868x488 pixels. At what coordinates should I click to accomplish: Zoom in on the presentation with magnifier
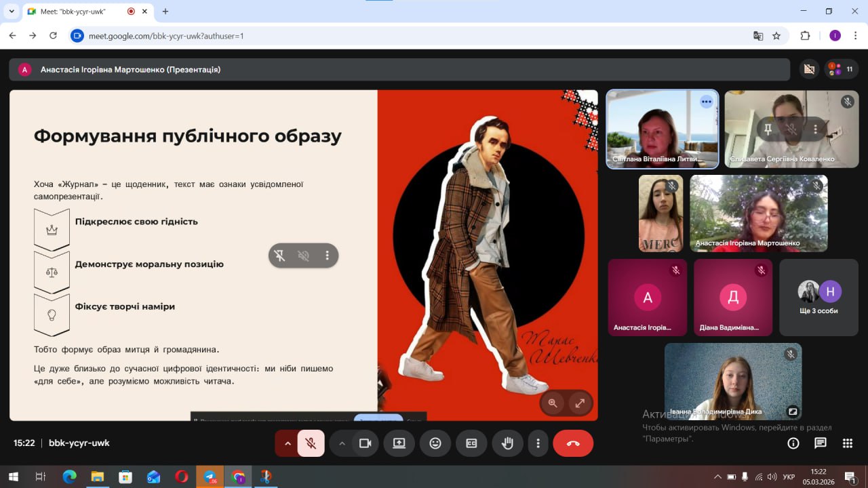pyautogui.click(x=553, y=403)
